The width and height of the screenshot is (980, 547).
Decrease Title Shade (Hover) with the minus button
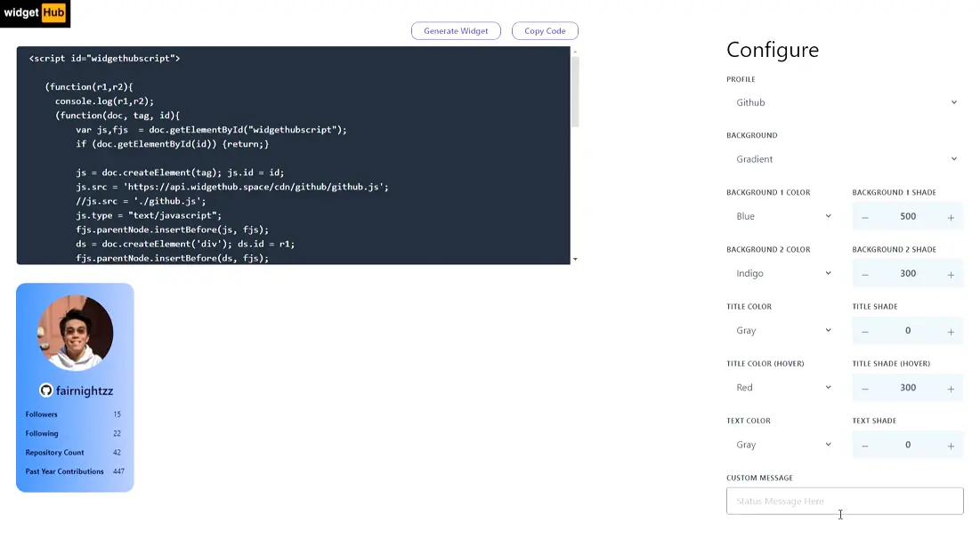click(x=865, y=389)
